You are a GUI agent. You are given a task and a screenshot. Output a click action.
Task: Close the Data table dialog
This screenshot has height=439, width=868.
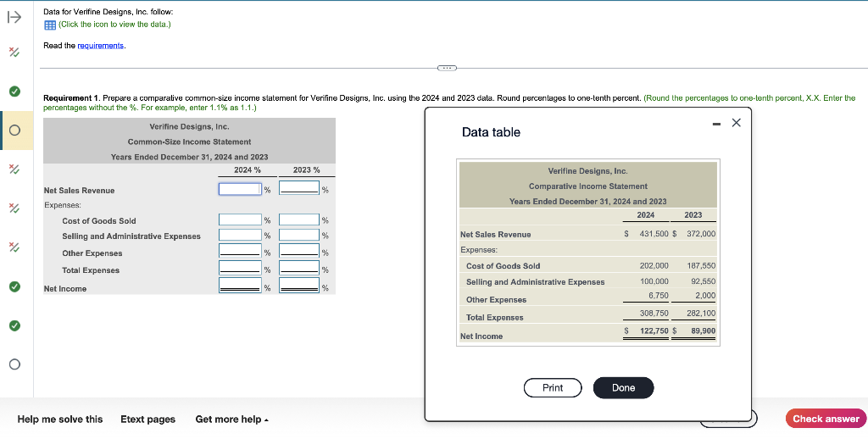point(736,123)
